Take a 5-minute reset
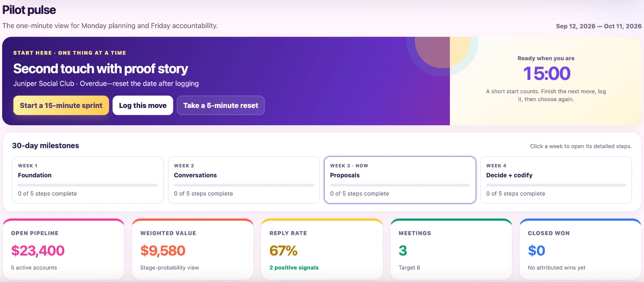Image resolution: width=644 pixels, height=282 pixels. click(x=220, y=105)
